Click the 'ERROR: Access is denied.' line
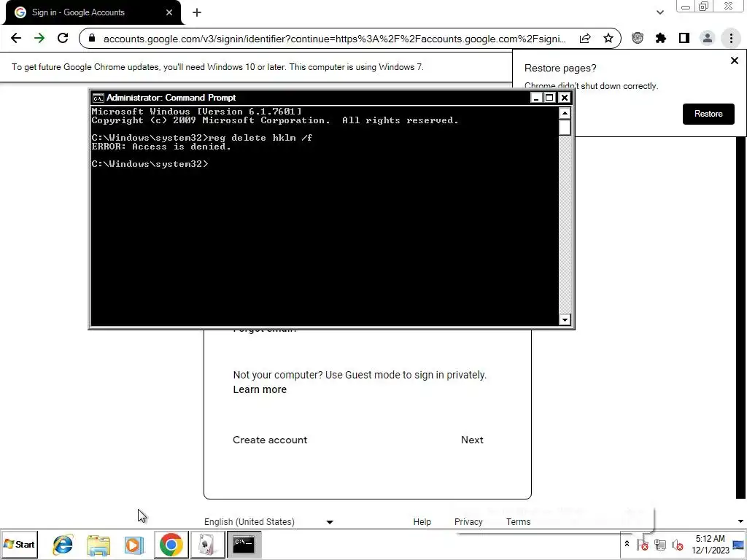 point(161,147)
